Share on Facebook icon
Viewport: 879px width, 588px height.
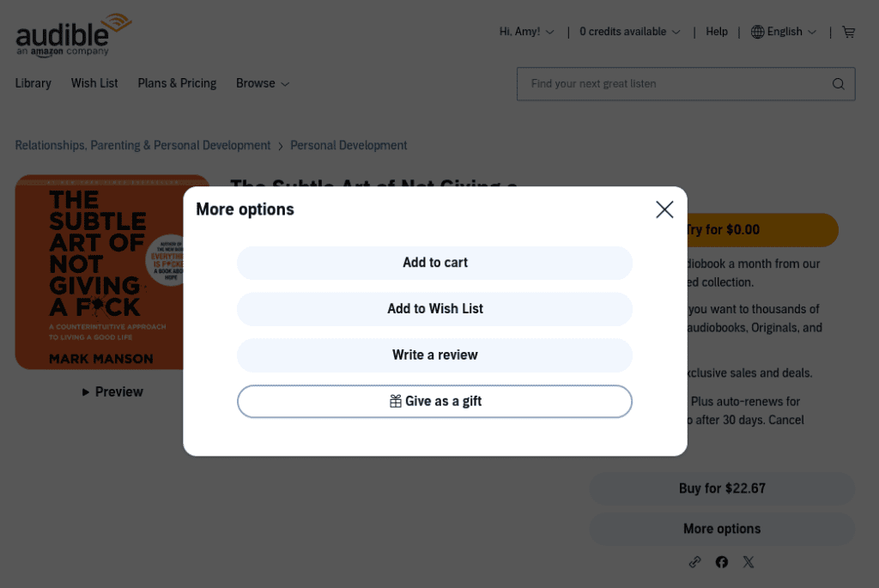(721, 561)
